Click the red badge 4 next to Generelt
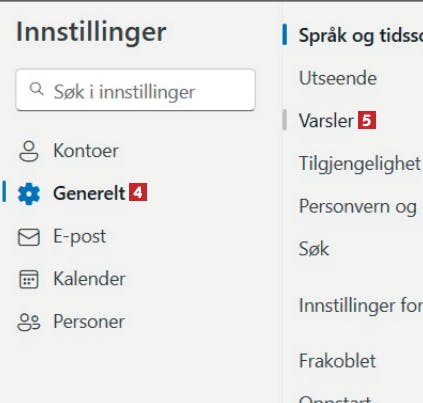The width and height of the screenshot is (423, 403). [x=138, y=192]
